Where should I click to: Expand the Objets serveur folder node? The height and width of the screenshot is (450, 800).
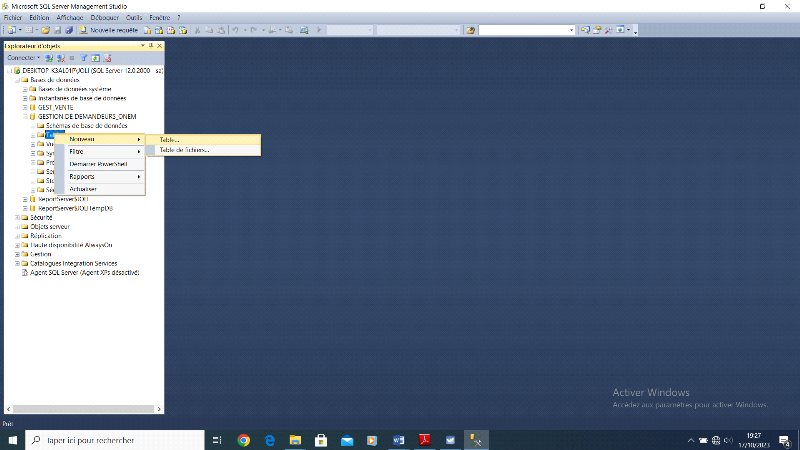coord(17,227)
